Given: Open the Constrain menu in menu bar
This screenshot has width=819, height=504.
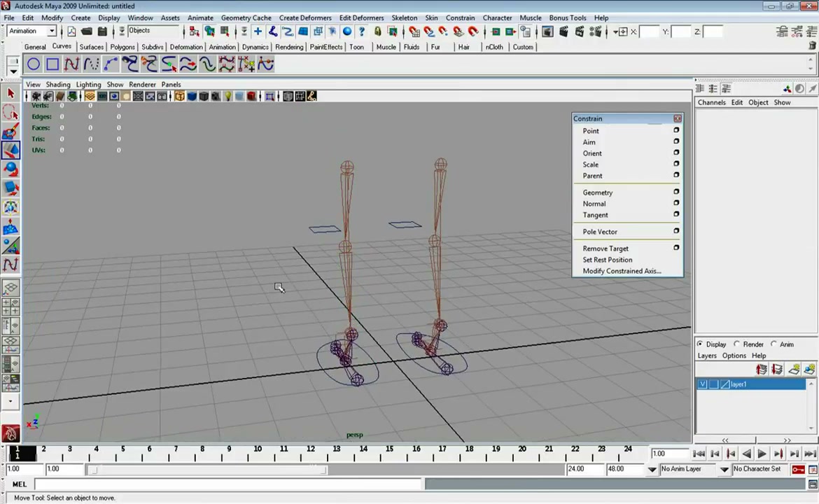Looking at the screenshot, I should tap(460, 17).
